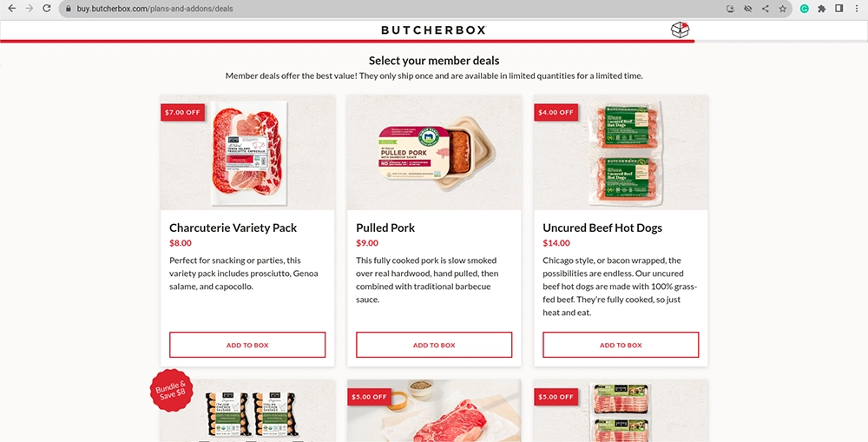Select the Charcuterie Variety Pack product image
Image resolution: width=868 pixels, height=442 pixels.
tap(247, 152)
